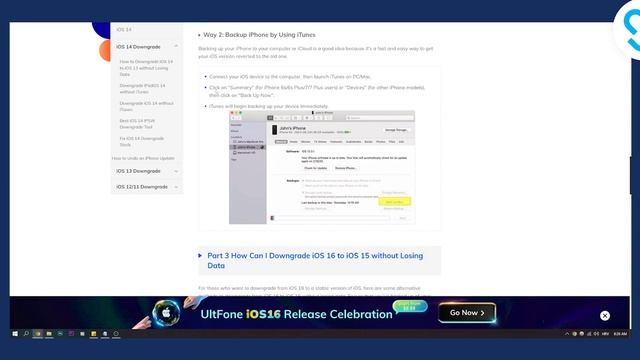Open 'Downgrade iOS 14 without iTunes' sidebar link

[x=146, y=106]
